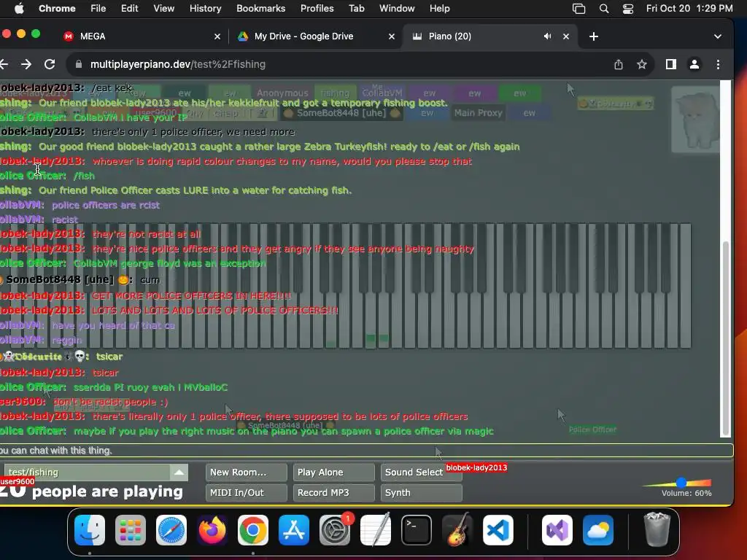Open Visual Studio Code from the dock
The width and height of the screenshot is (747, 560).
[498, 530]
